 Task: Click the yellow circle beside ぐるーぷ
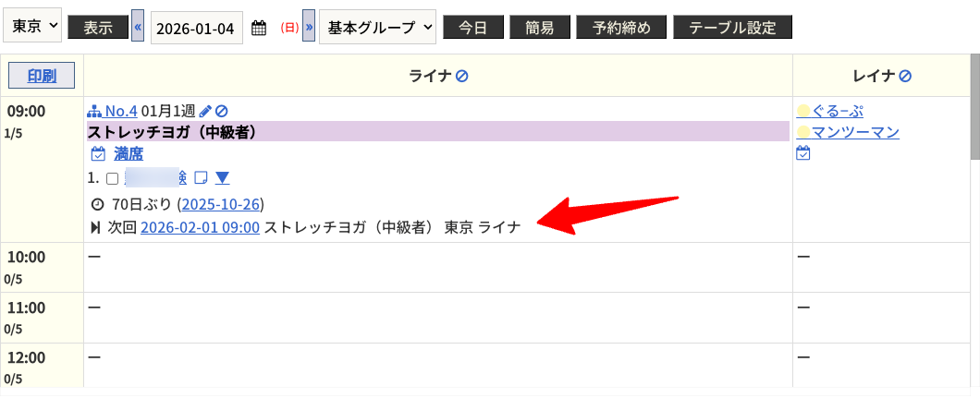coord(803,111)
